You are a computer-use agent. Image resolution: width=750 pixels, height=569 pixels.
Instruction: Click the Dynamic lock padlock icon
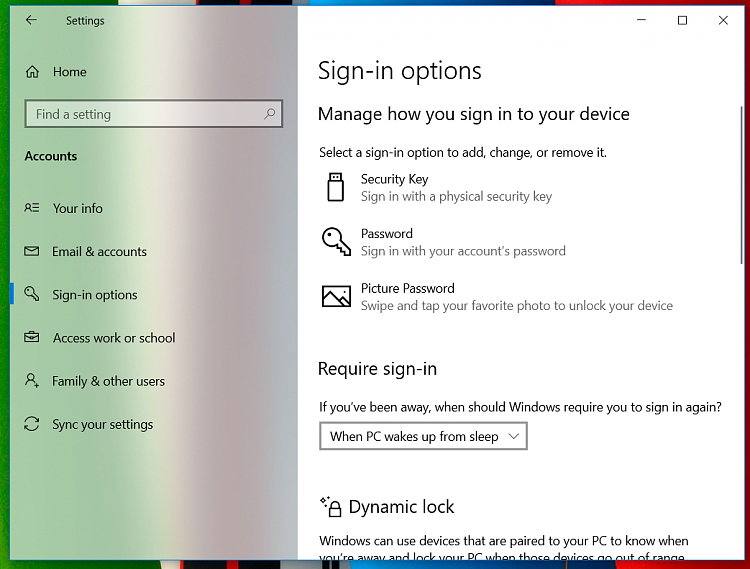tap(331, 507)
